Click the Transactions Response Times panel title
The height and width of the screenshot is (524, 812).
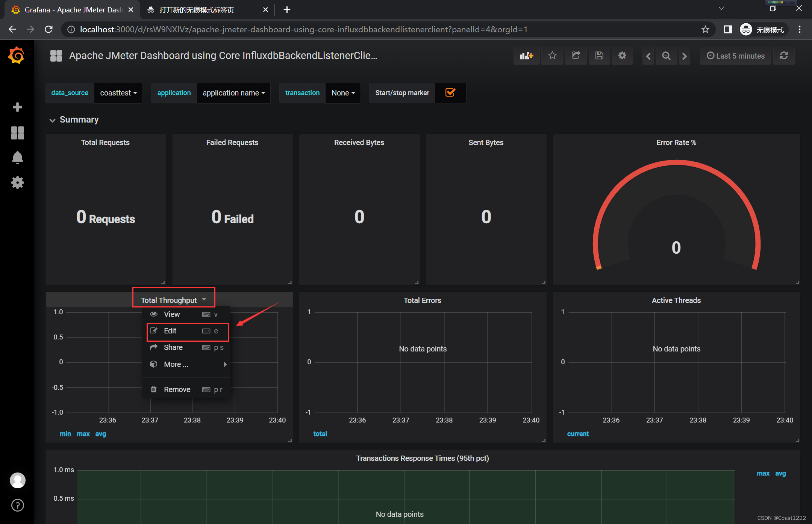click(423, 458)
